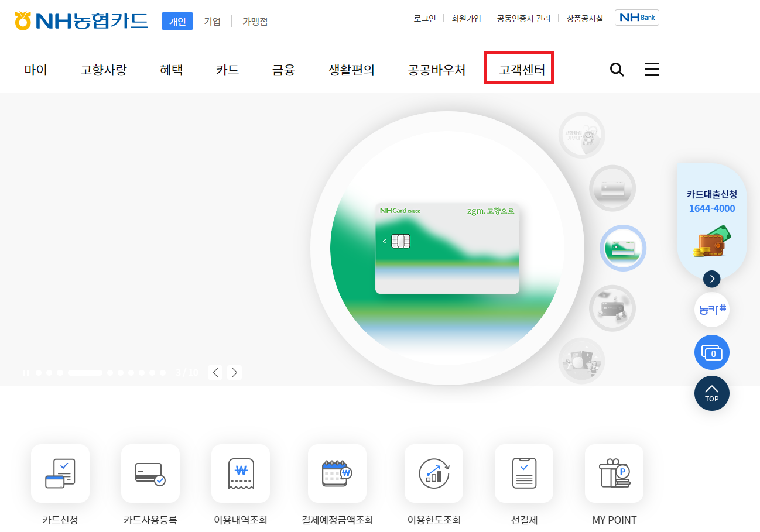Open the 이용한도조회 chart icon
Viewport: 760px width, 532px height.
(434, 473)
